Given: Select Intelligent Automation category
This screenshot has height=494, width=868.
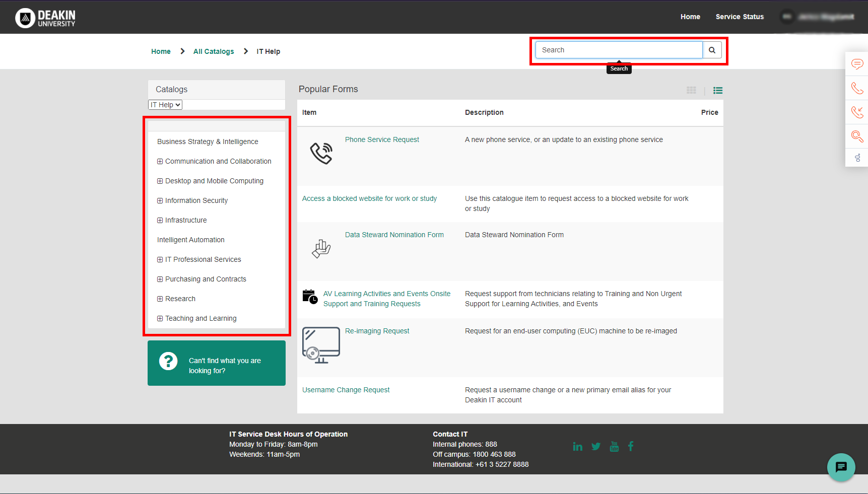Looking at the screenshot, I should [190, 240].
